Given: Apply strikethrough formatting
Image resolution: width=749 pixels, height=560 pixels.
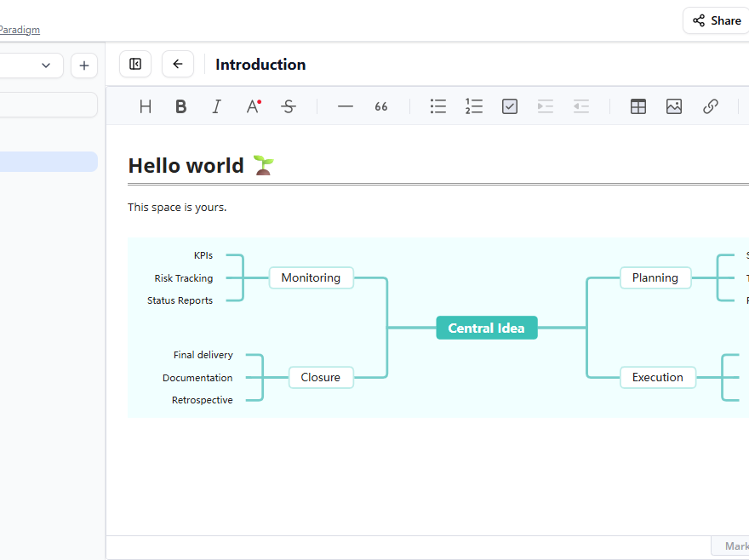Looking at the screenshot, I should coord(289,106).
